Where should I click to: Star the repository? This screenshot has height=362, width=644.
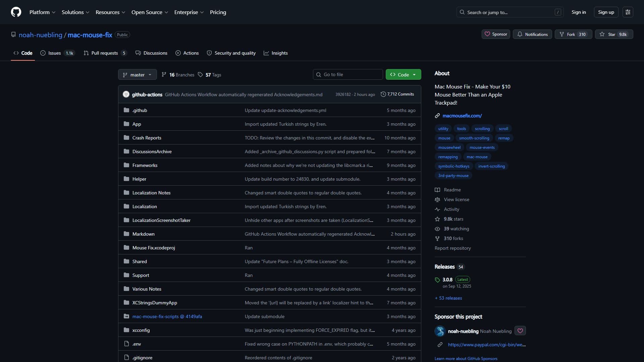pyautogui.click(x=614, y=34)
